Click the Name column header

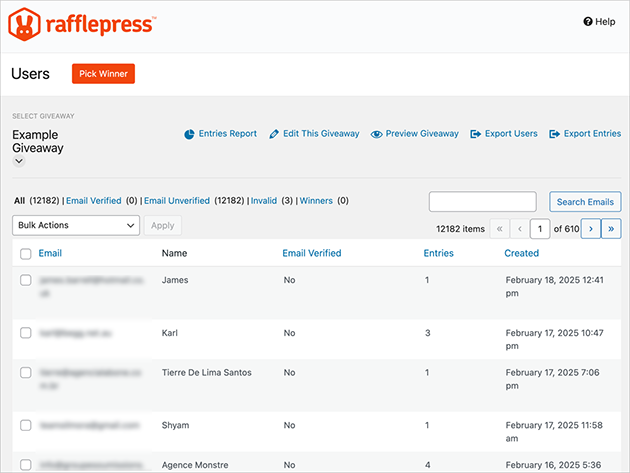point(174,253)
